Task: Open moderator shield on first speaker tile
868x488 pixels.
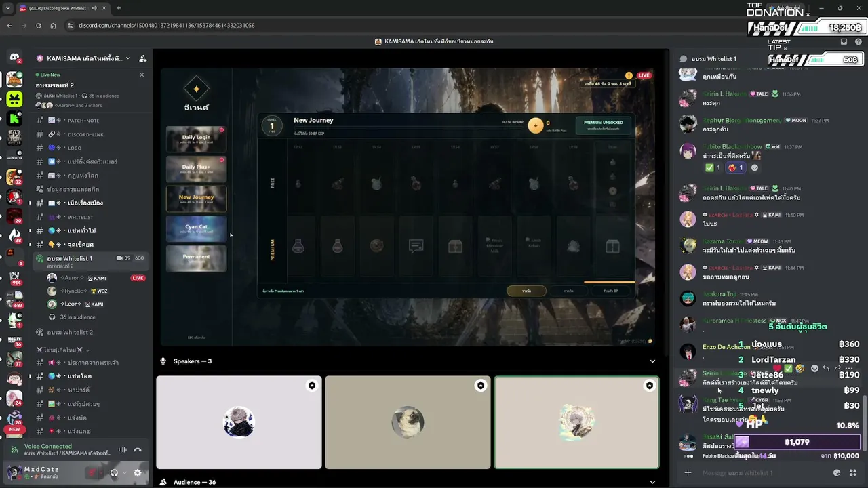Action: click(312, 386)
